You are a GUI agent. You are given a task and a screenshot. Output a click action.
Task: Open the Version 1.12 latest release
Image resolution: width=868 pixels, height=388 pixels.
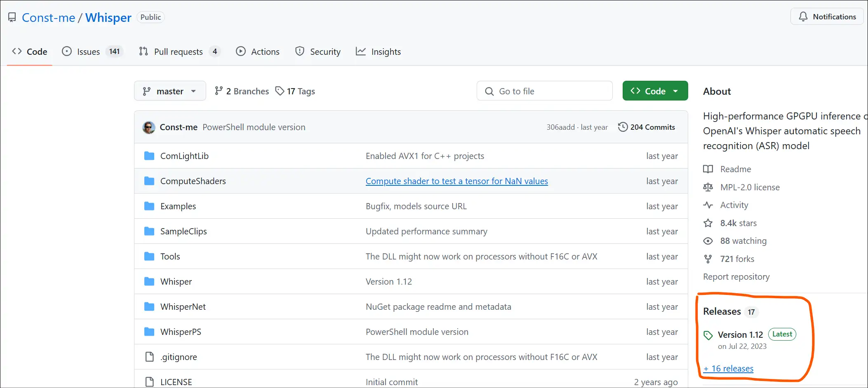[741, 335]
